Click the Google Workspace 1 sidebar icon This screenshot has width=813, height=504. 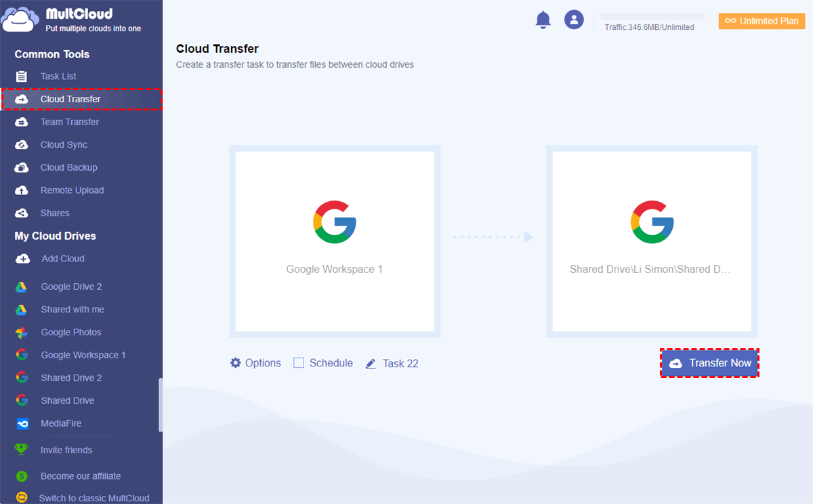[x=22, y=355]
